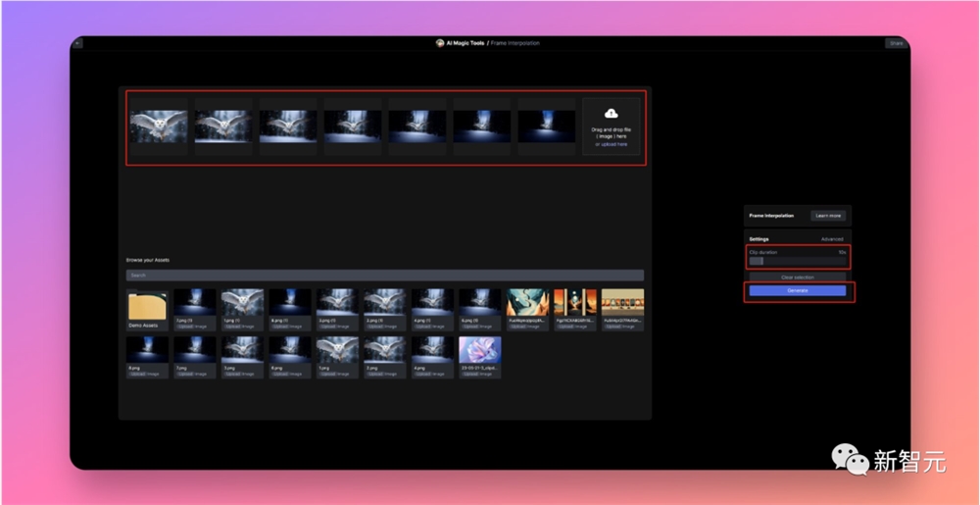Viewport: 980px width, 505px height.
Task: Open the Demo Assets folder
Action: pos(148,310)
